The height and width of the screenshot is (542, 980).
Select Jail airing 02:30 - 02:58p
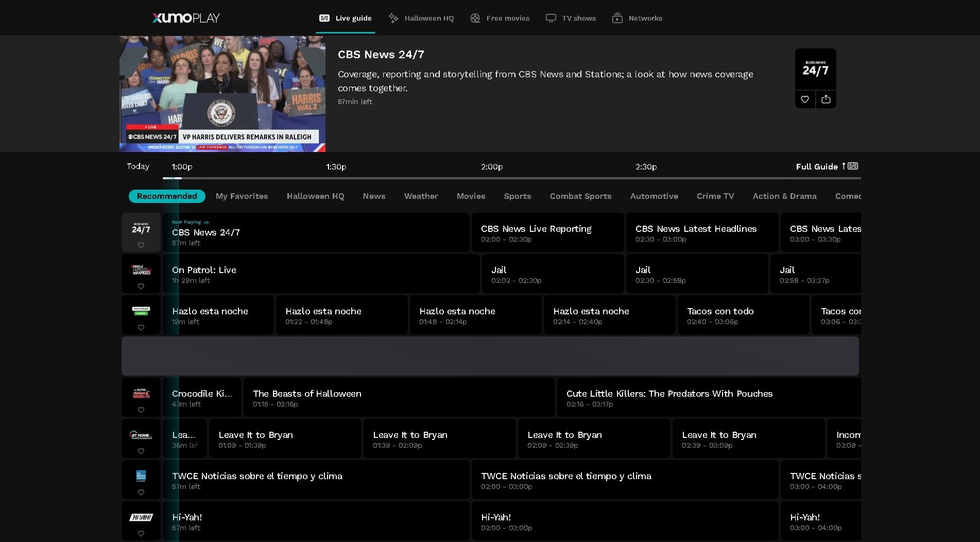click(x=697, y=274)
